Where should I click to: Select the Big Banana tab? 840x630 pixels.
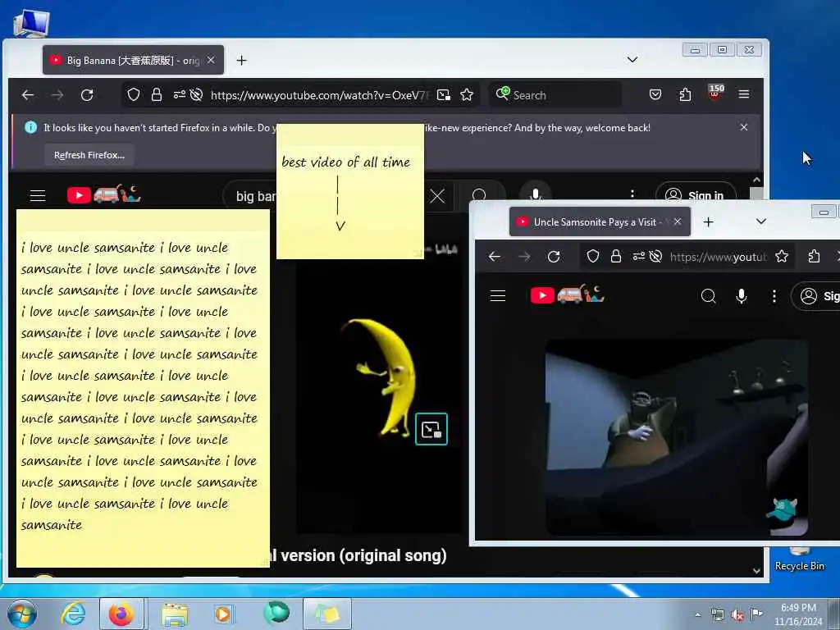pyautogui.click(x=134, y=60)
